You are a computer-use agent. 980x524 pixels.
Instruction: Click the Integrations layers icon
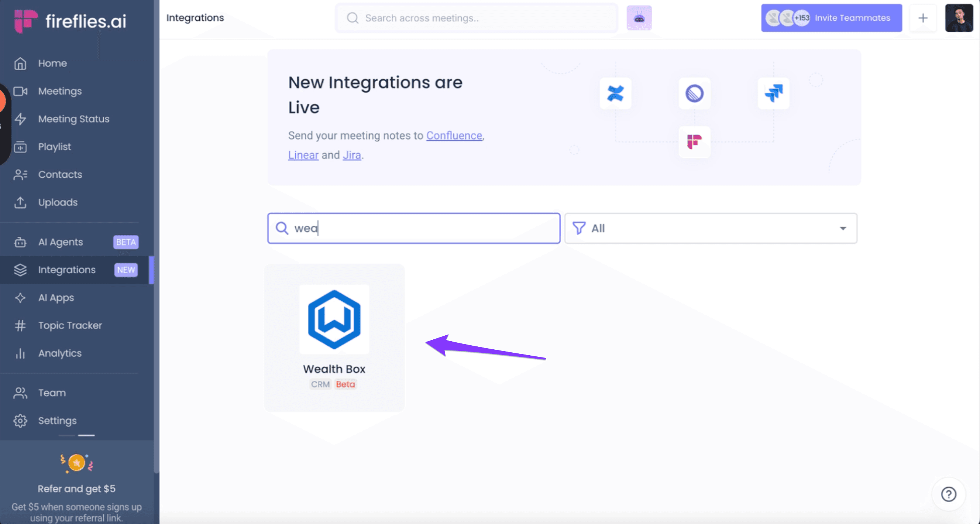click(20, 270)
